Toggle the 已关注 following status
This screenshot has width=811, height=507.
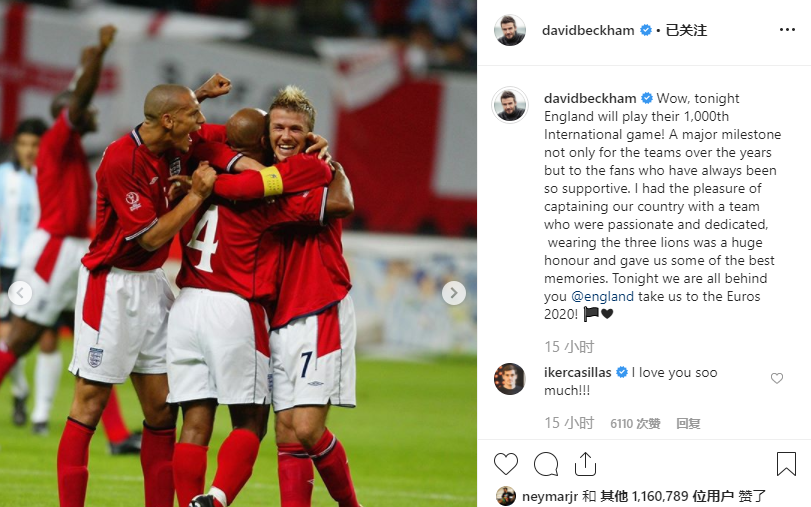tap(686, 30)
